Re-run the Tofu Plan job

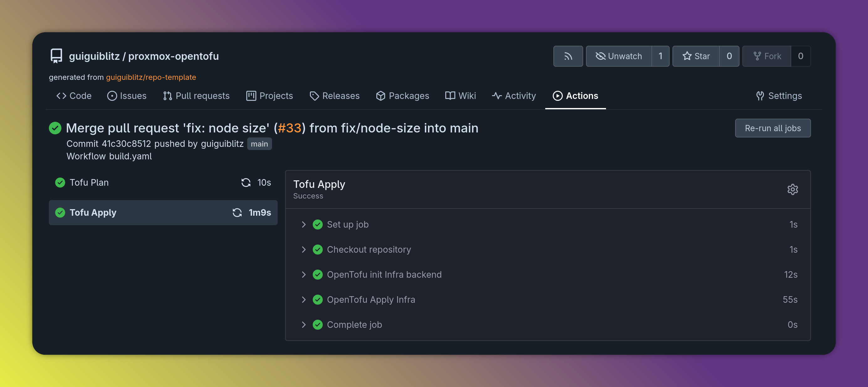[246, 183]
